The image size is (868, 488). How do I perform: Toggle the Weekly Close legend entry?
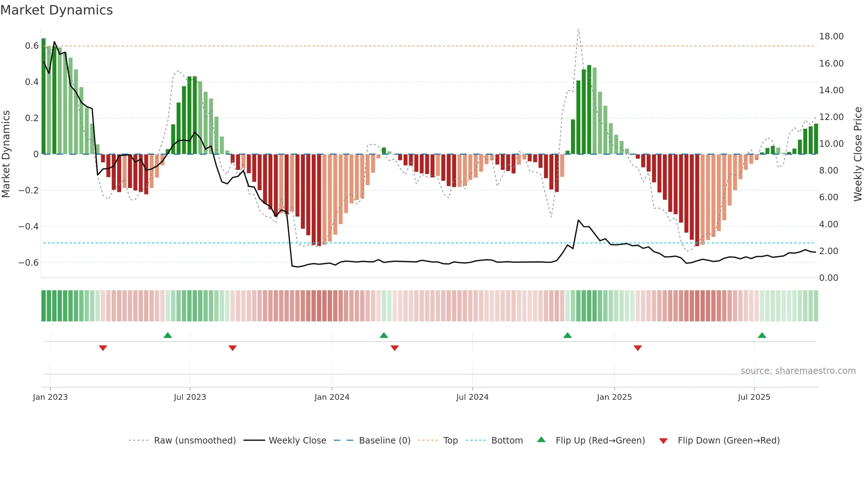click(285, 440)
